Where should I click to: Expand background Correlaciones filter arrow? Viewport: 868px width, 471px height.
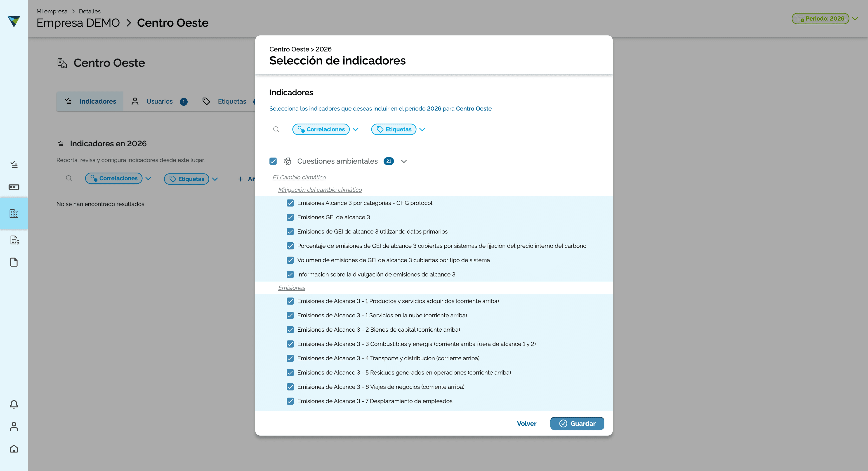click(x=148, y=178)
